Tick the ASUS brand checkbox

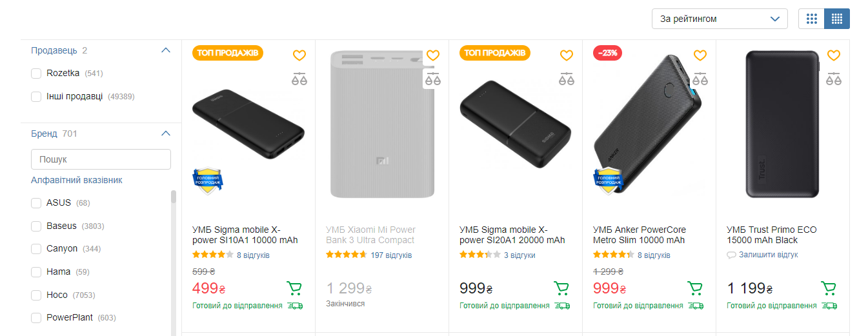tap(36, 203)
